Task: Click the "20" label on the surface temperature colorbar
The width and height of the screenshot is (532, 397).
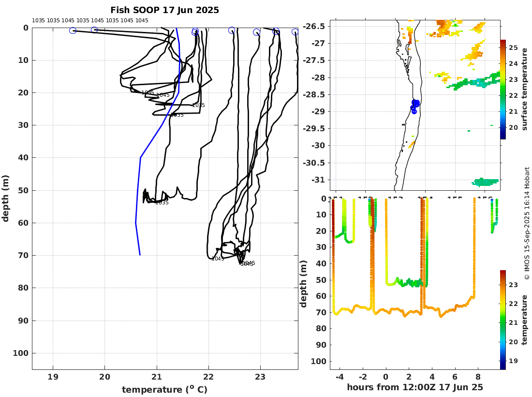Action: point(513,127)
